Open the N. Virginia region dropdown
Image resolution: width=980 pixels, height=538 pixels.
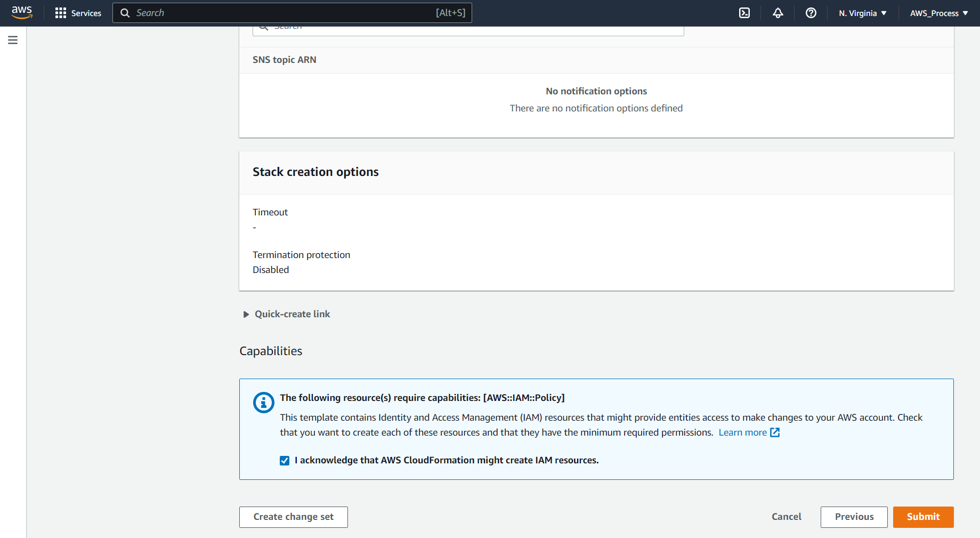[862, 13]
